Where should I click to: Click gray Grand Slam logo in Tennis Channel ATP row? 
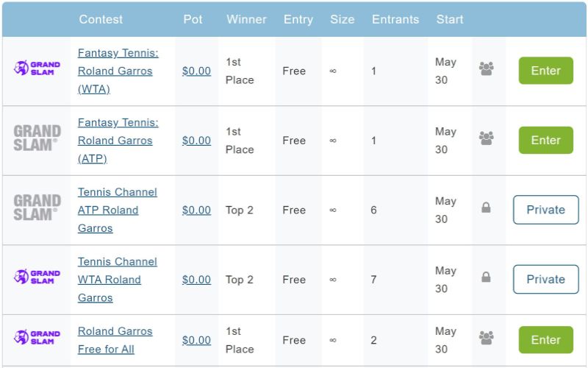37,208
